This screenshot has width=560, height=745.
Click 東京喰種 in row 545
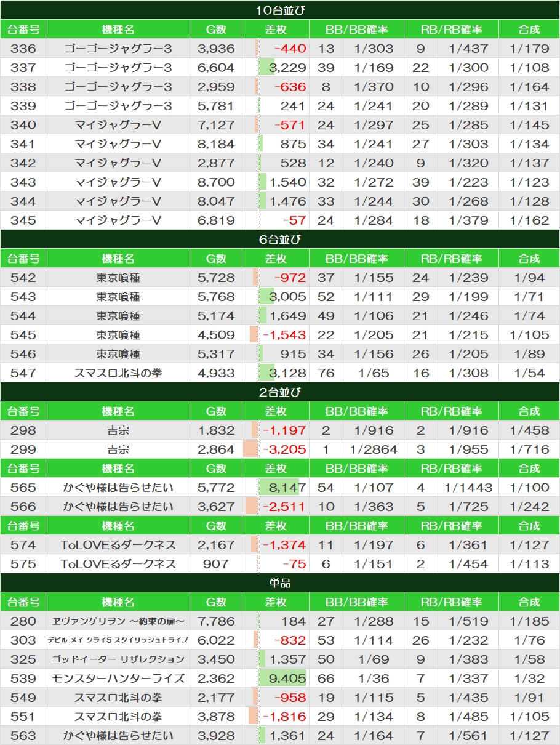point(118,335)
